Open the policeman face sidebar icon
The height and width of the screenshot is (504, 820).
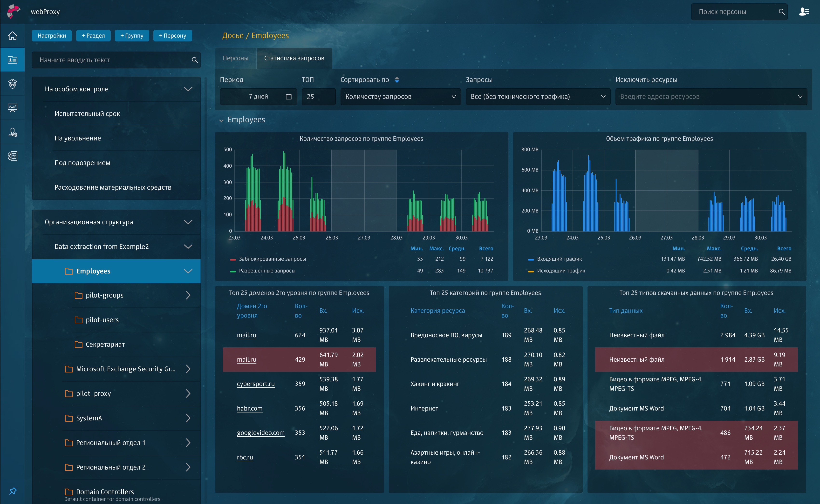12,84
